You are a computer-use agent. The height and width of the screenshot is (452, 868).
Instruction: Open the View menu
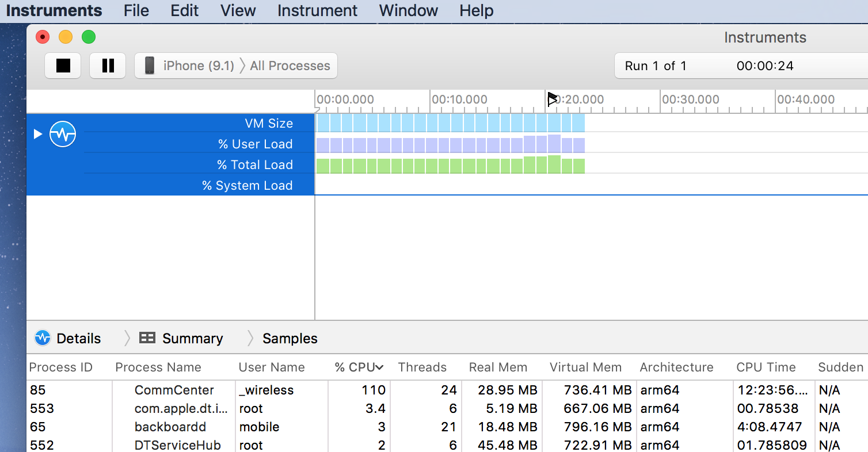pyautogui.click(x=238, y=10)
